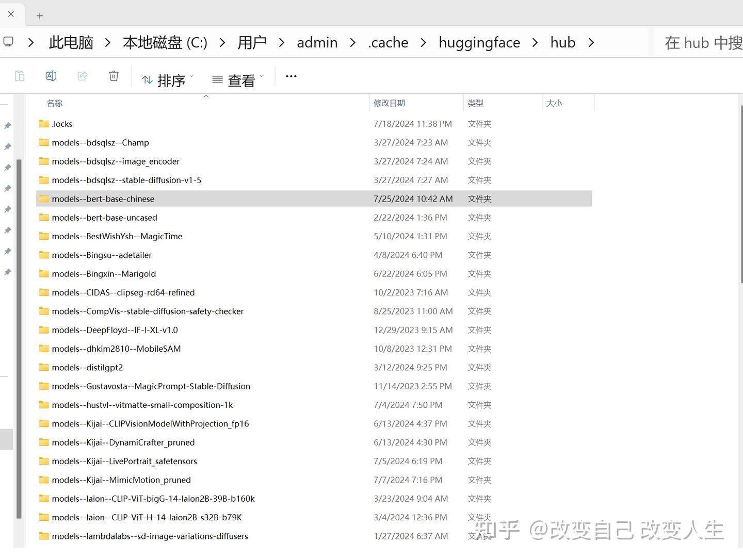Viewport: 743px width, 560px height.
Task: Click folder icon for models--Bingxin--Marigold
Action: (44, 274)
